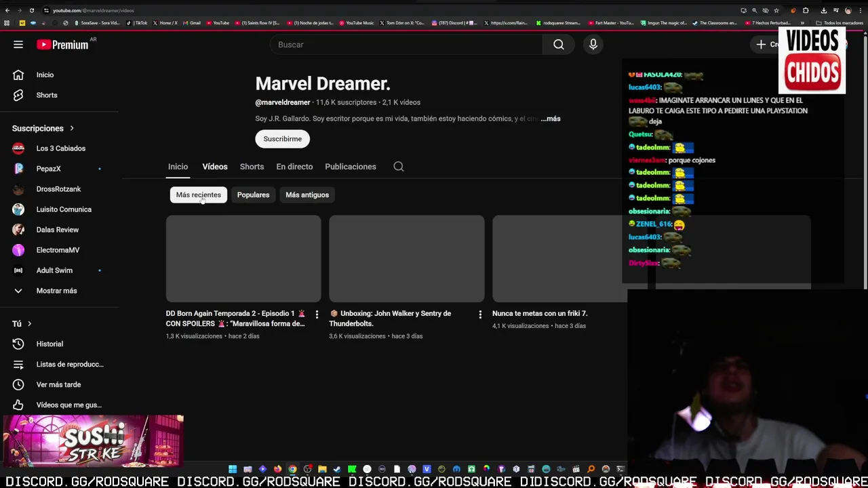Open the Windows Start menu

pyautogui.click(x=233, y=469)
